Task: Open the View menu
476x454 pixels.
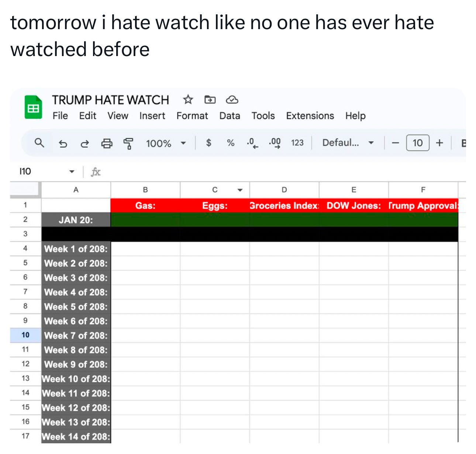Action: point(118,116)
